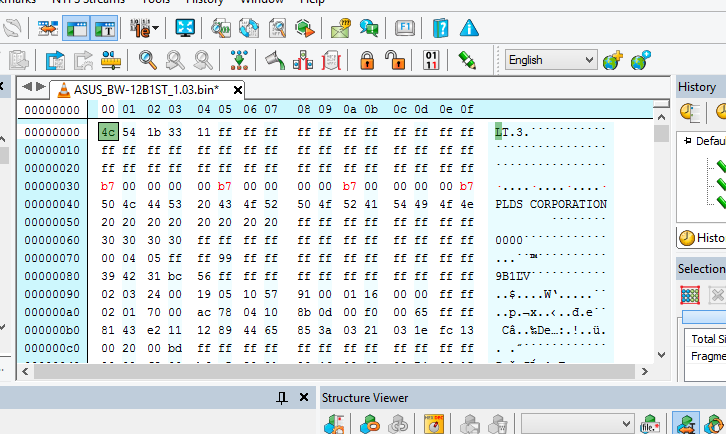Click row offset 000000b0
The height and width of the screenshot is (434, 726).
click(52, 330)
